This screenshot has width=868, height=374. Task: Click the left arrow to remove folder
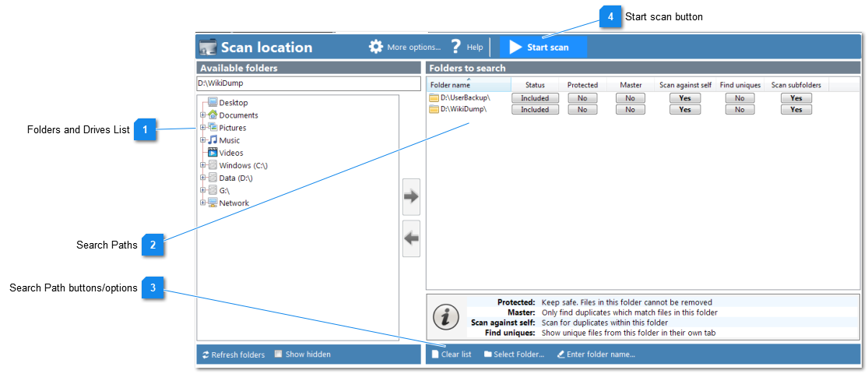click(x=411, y=238)
